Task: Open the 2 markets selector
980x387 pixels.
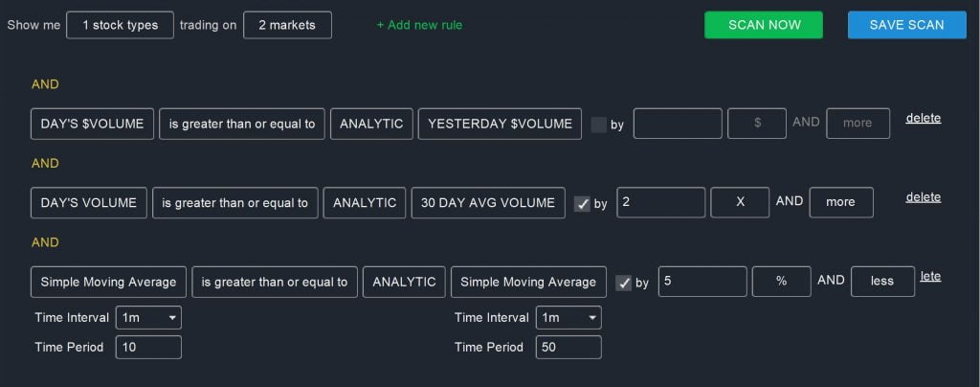Action: [x=287, y=25]
